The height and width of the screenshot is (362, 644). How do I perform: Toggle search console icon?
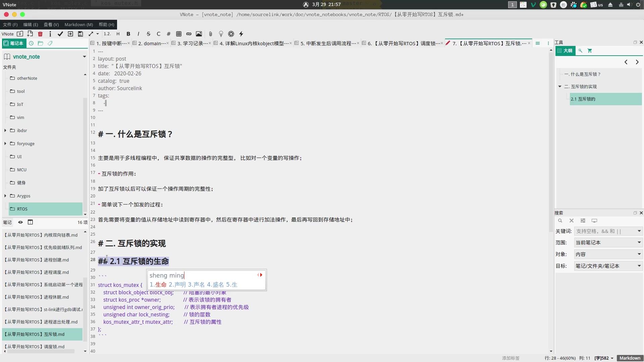(594, 221)
